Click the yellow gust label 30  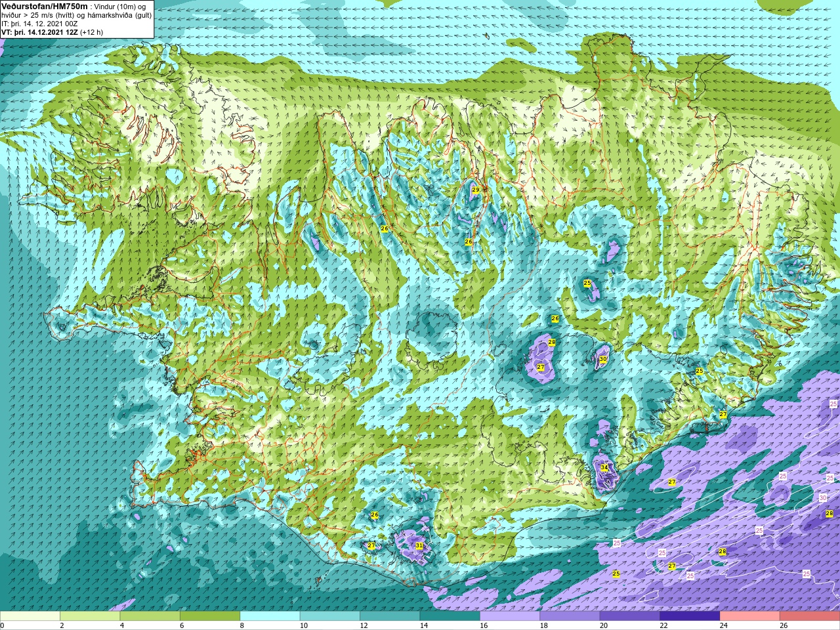(603, 360)
